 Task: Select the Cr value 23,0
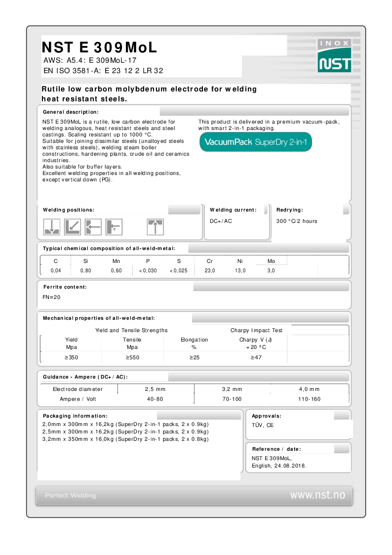[210, 270]
